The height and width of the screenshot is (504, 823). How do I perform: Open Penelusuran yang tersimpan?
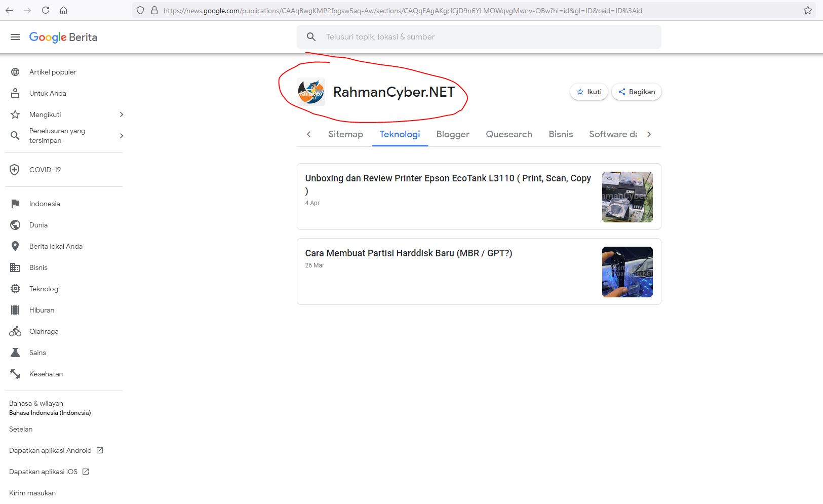pos(57,136)
